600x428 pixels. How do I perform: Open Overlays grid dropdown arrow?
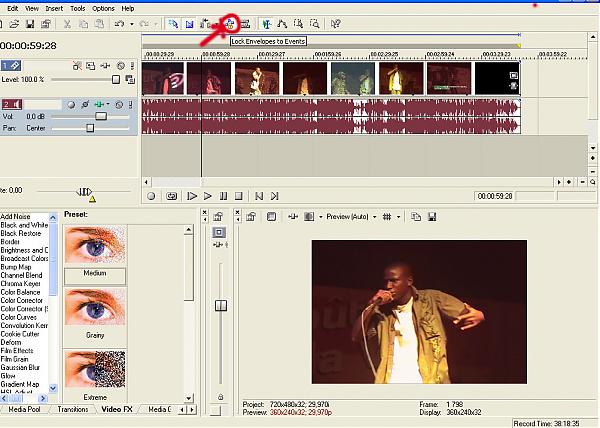[x=398, y=217]
